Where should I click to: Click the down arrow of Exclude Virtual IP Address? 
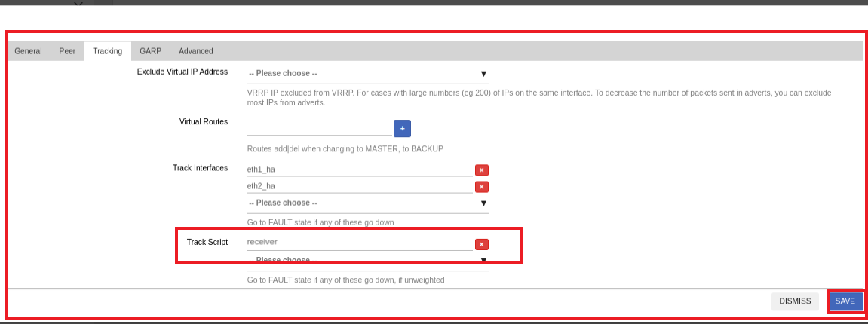coord(483,74)
